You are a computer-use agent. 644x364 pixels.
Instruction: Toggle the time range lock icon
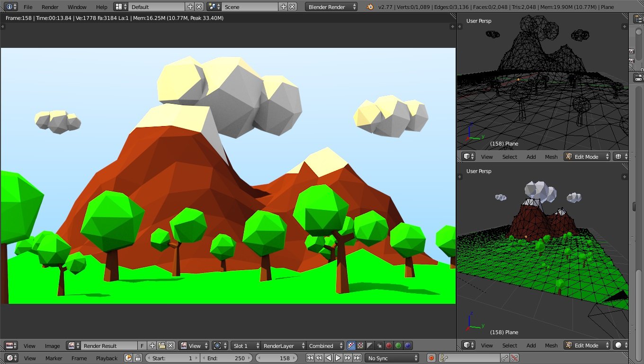pos(138,358)
